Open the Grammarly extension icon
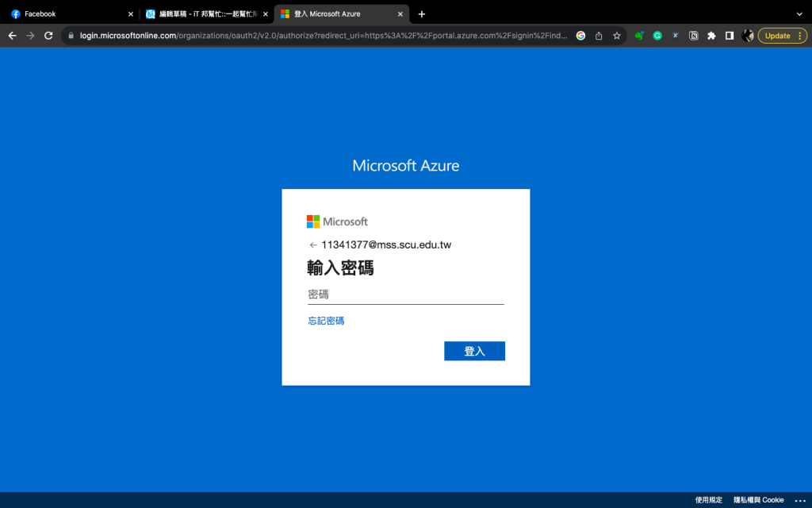Image resolution: width=812 pixels, height=508 pixels. 657,36
